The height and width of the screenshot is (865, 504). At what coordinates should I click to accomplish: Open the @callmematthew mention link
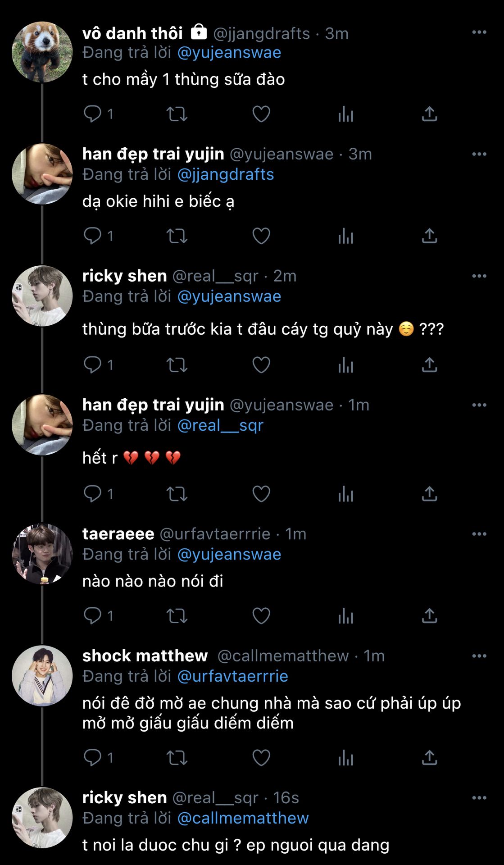[x=243, y=818]
